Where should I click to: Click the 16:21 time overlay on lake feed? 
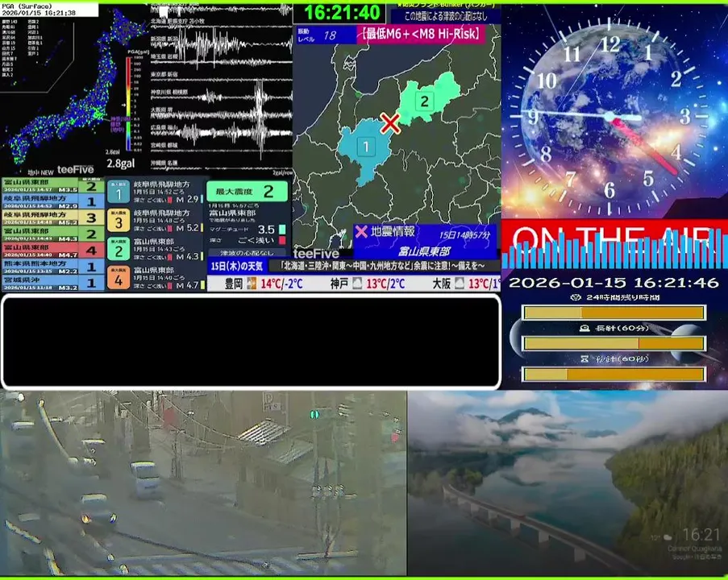pos(701,535)
